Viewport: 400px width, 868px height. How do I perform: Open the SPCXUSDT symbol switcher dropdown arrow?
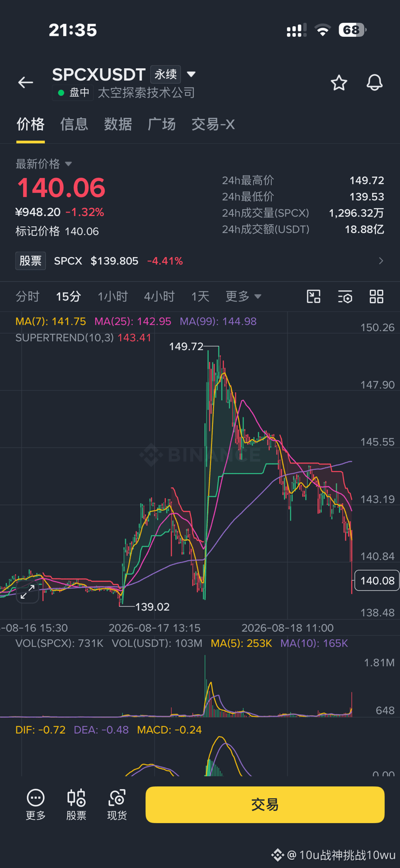pos(191,74)
